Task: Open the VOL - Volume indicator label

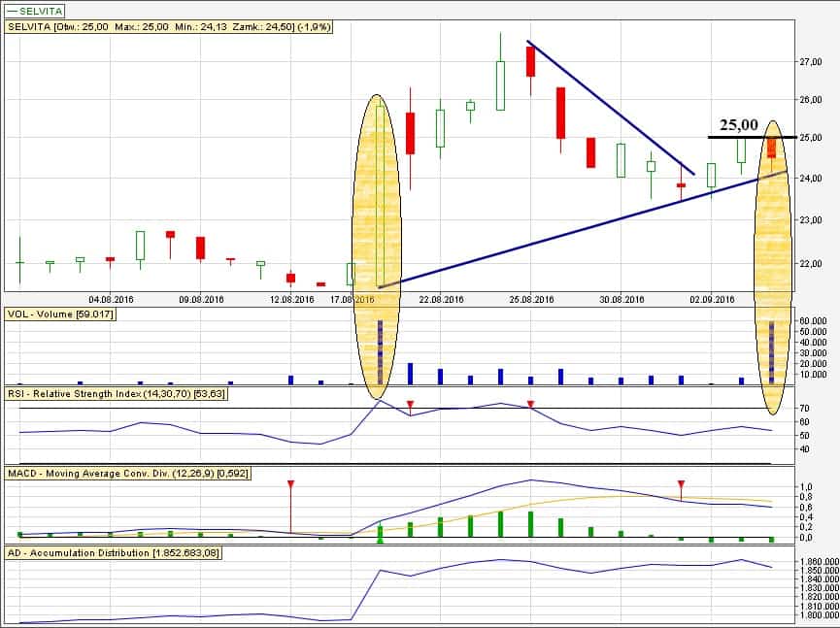Action: 60,314
